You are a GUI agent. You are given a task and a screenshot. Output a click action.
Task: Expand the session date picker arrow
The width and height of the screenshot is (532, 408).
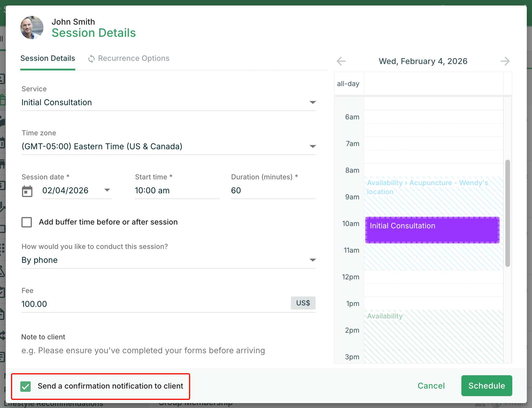[107, 190]
